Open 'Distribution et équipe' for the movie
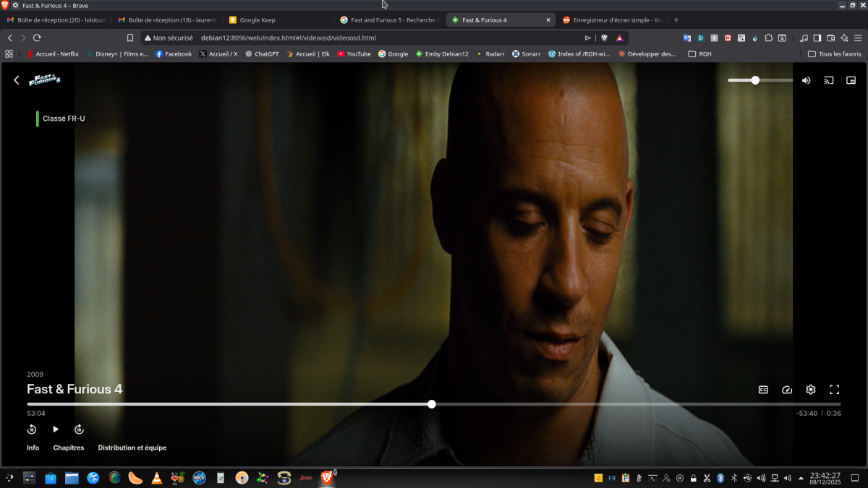868x488 pixels. click(x=132, y=447)
